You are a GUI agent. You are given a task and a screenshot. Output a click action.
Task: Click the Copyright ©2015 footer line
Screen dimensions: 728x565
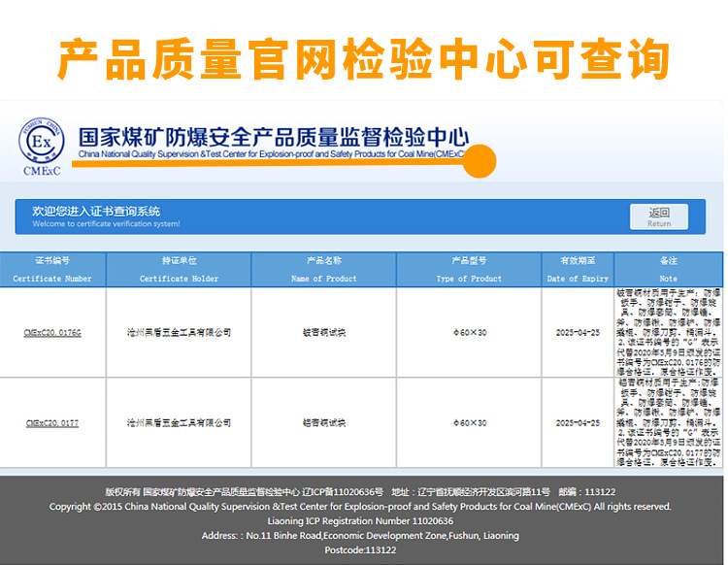(x=360, y=507)
